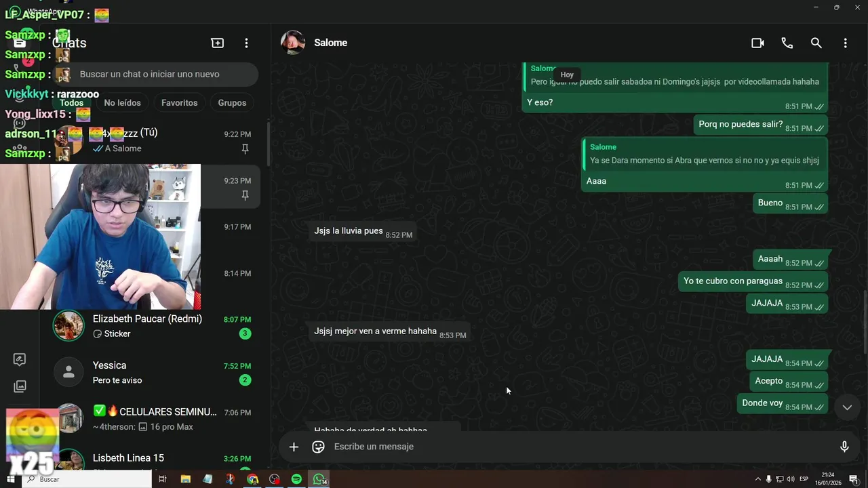Click the 'Hoy' date label
The height and width of the screenshot is (488, 868).
pyautogui.click(x=567, y=75)
